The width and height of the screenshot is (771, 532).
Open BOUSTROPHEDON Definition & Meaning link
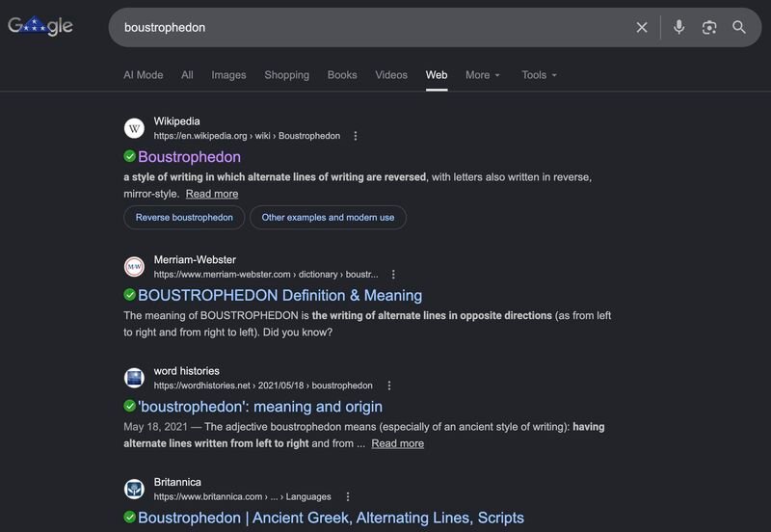pyautogui.click(x=279, y=296)
